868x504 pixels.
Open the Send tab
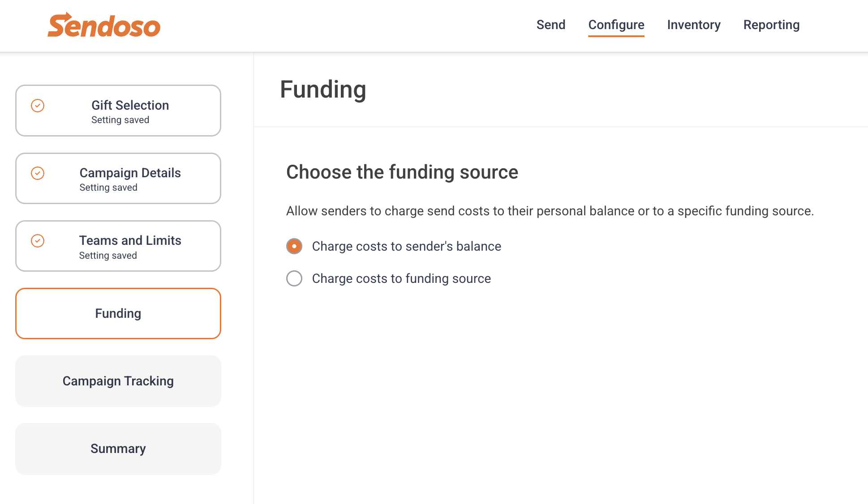tap(551, 25)
